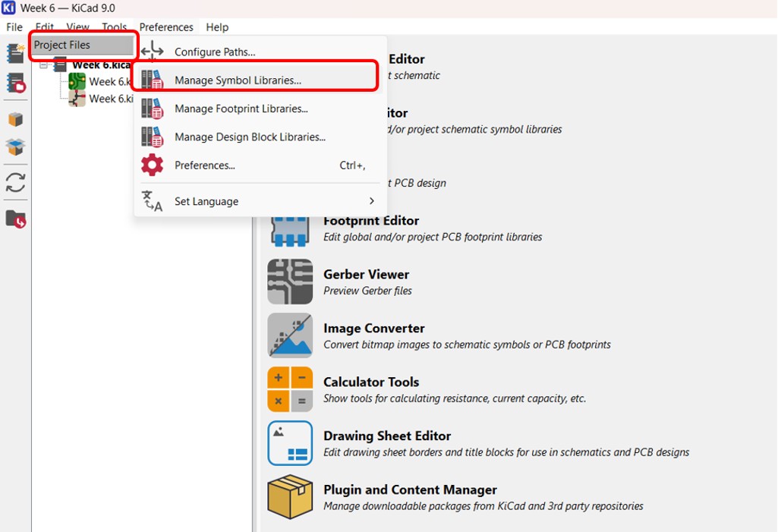The image size is (778, 532).
Task: Click the Footprint Editor title
Action: tap(371, 220)
